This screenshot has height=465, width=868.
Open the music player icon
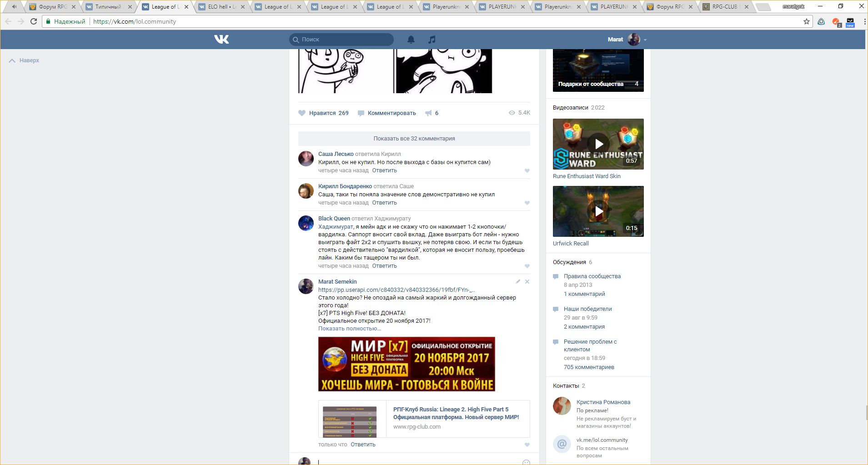pos(432,40)
